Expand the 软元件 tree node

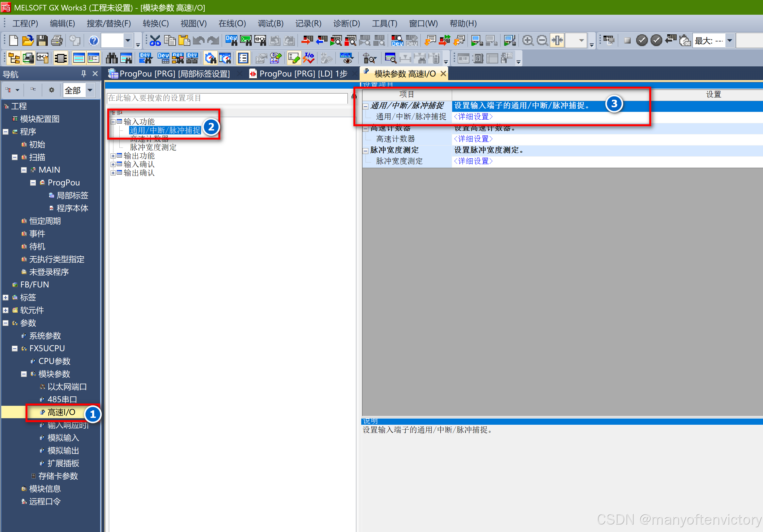[x=6, y=310]
